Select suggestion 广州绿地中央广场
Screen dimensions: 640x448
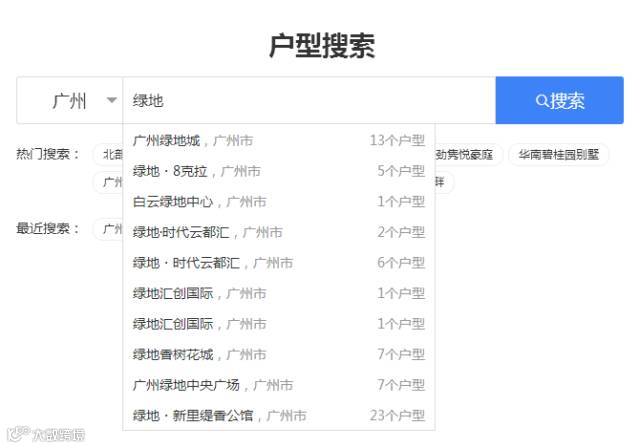pyautogui.click(x=279, y=385)
